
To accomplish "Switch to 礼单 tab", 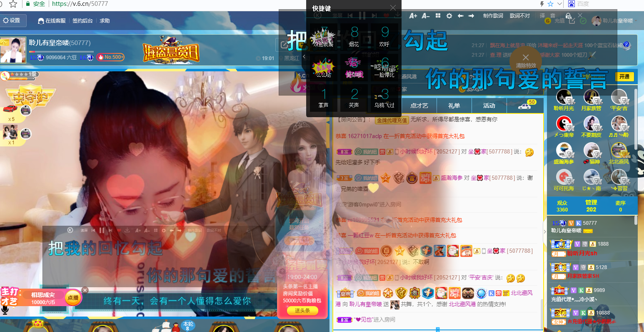I will click(x=454, y=106).
